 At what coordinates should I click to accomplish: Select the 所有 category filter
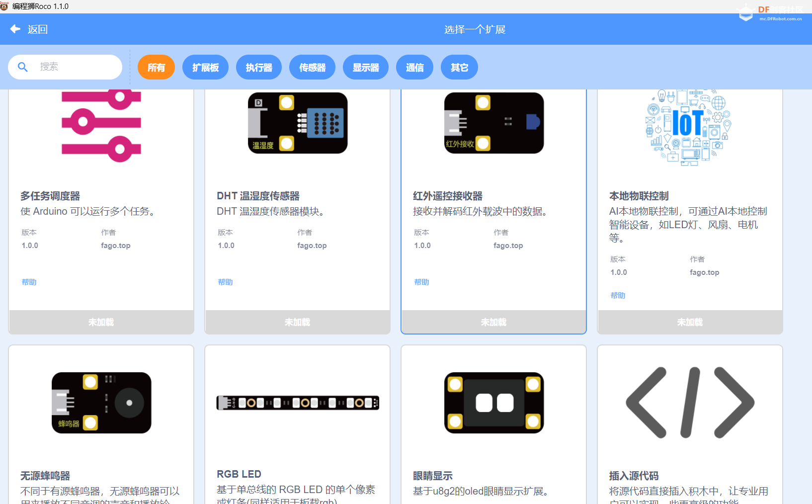(156, 67)
